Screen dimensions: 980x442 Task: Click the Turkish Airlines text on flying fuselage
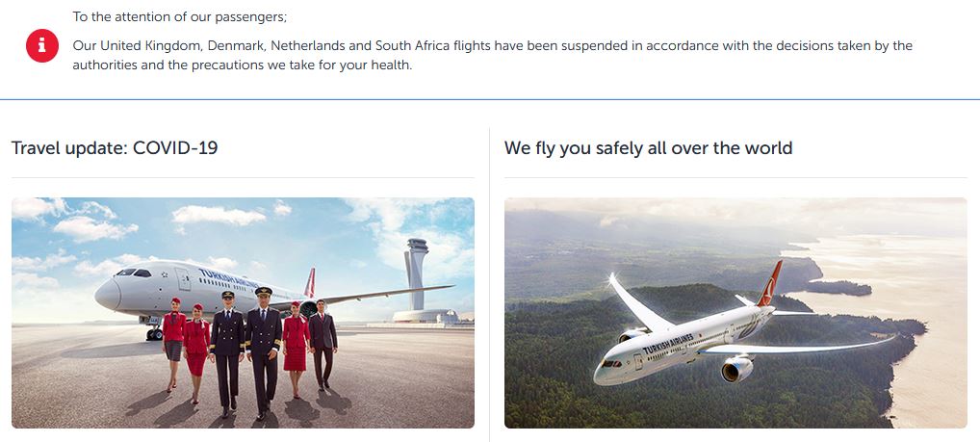[x=667, y=344]
